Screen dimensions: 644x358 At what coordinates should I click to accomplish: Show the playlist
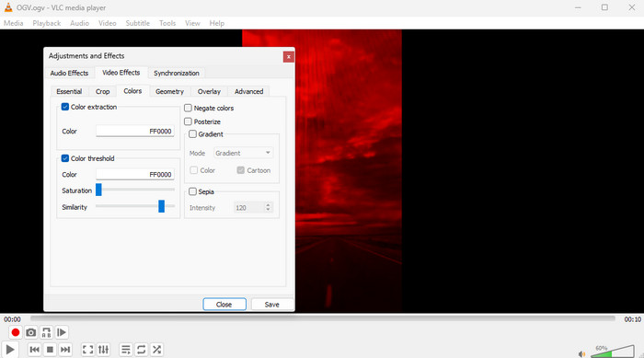click(x=126, y=350)
